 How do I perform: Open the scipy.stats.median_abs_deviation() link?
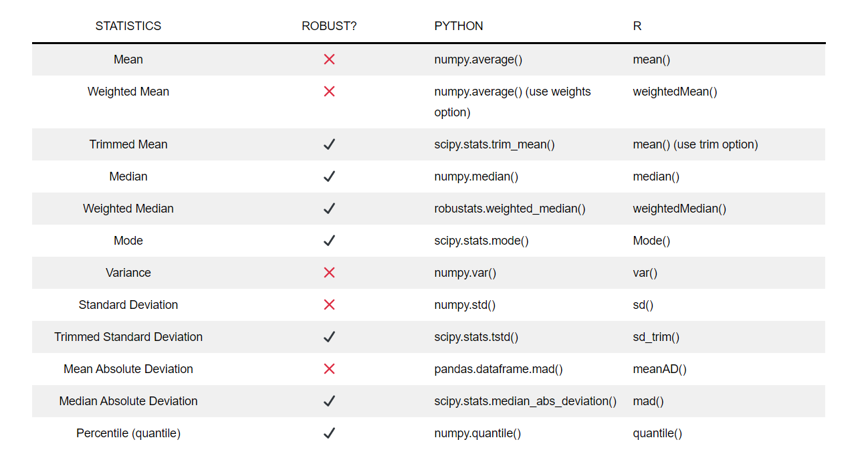click(525, 400)
